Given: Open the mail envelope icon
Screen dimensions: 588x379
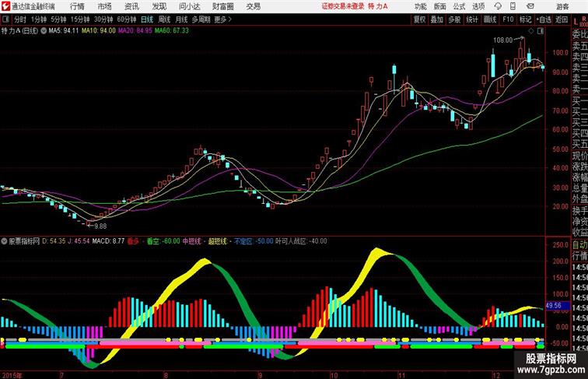Looking at the screenshot, I should point(530,6).
